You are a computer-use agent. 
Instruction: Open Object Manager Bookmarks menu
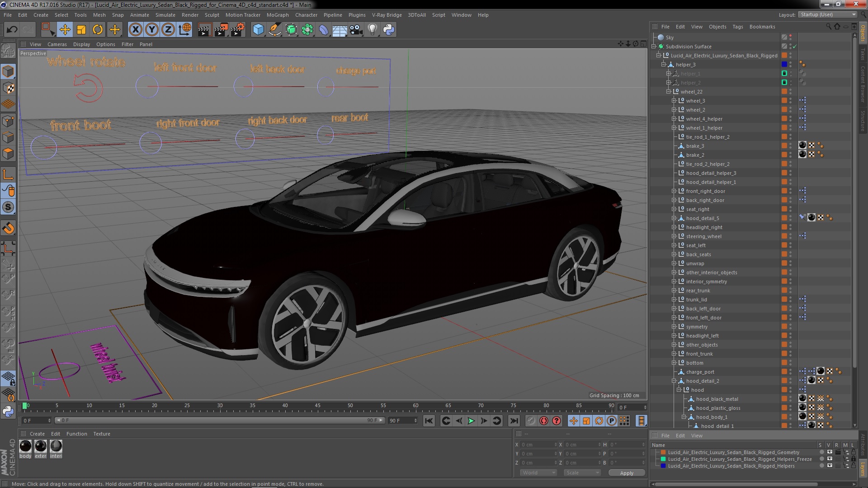tap(762, 27)
